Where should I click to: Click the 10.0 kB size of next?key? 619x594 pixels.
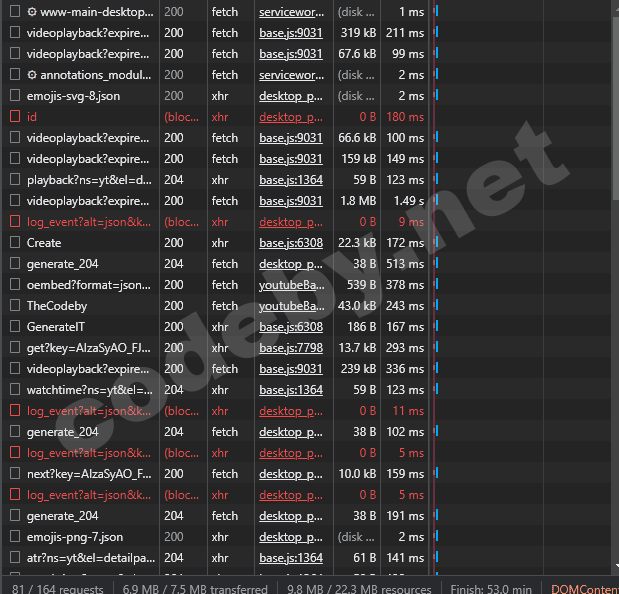(x=357, y=474)
